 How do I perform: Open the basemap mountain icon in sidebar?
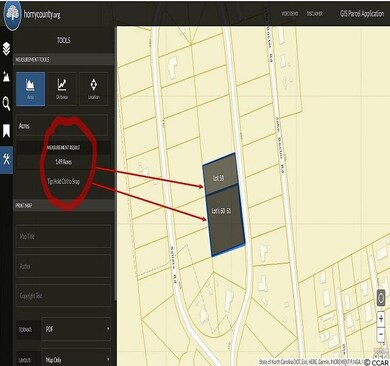click(6, 76)
